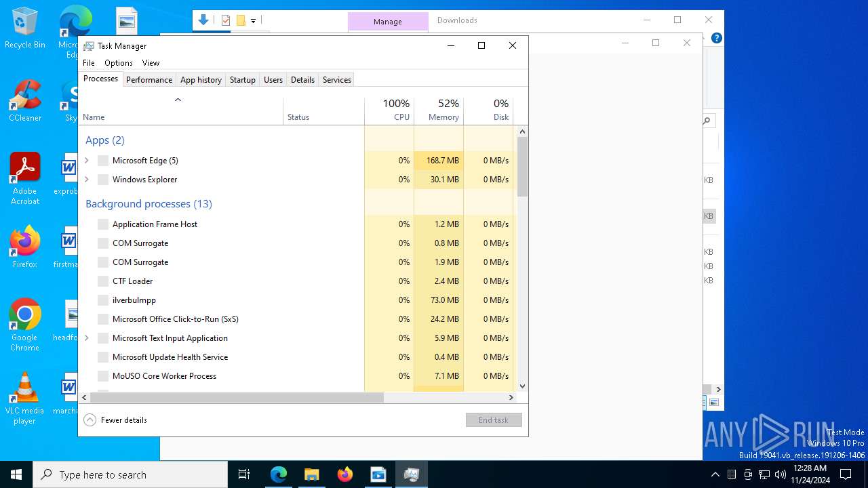The width and height of the screenshot is (868, 488).
Task: Expand the Microsoft Edge (5) process group
Action: (x=87, y=161)
